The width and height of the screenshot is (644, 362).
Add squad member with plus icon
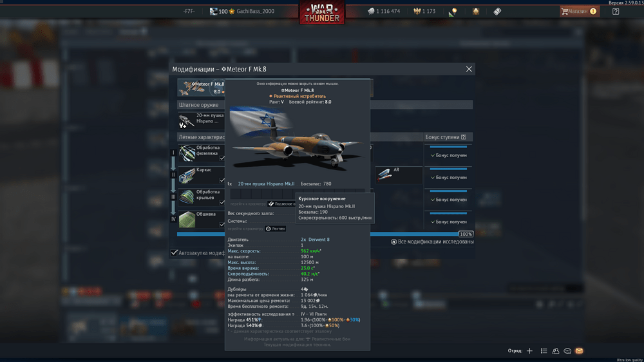point(529,351)
